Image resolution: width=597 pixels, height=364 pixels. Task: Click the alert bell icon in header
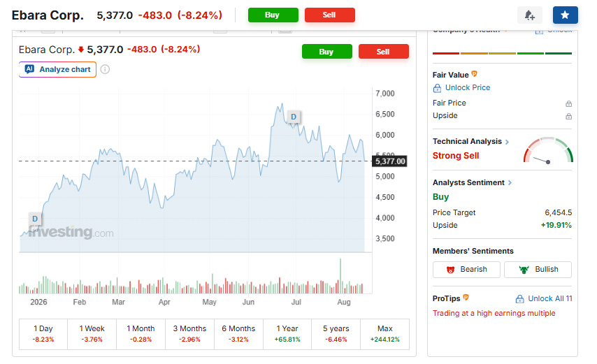point(529,15)
